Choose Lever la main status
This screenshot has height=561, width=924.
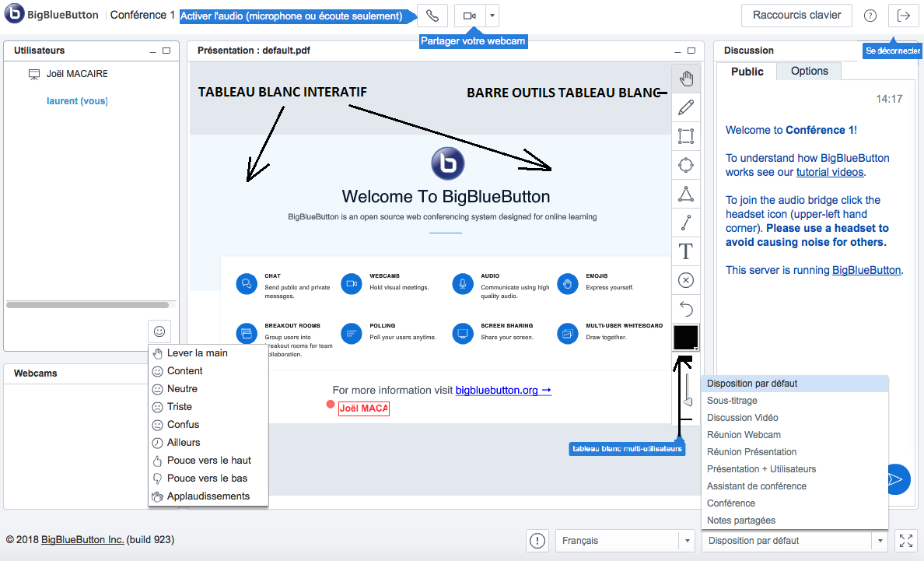point(208,353)
